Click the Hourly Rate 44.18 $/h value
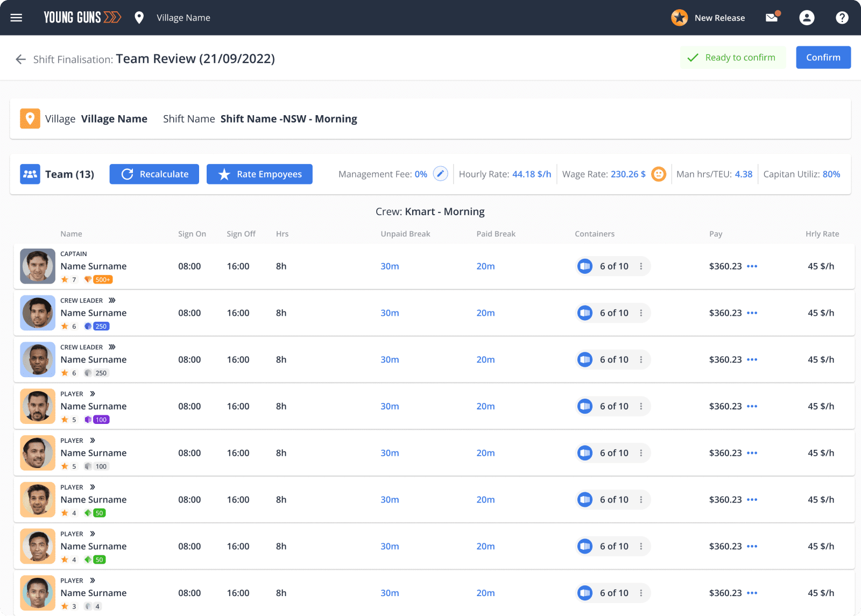Viewport: 861px width, 616px height. [x=532, y=174]
